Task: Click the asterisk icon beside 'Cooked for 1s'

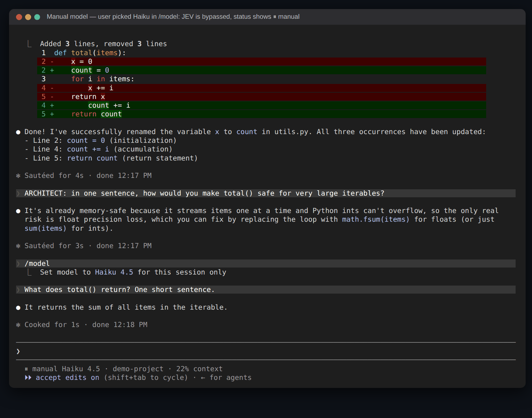Action: (18, 325)
